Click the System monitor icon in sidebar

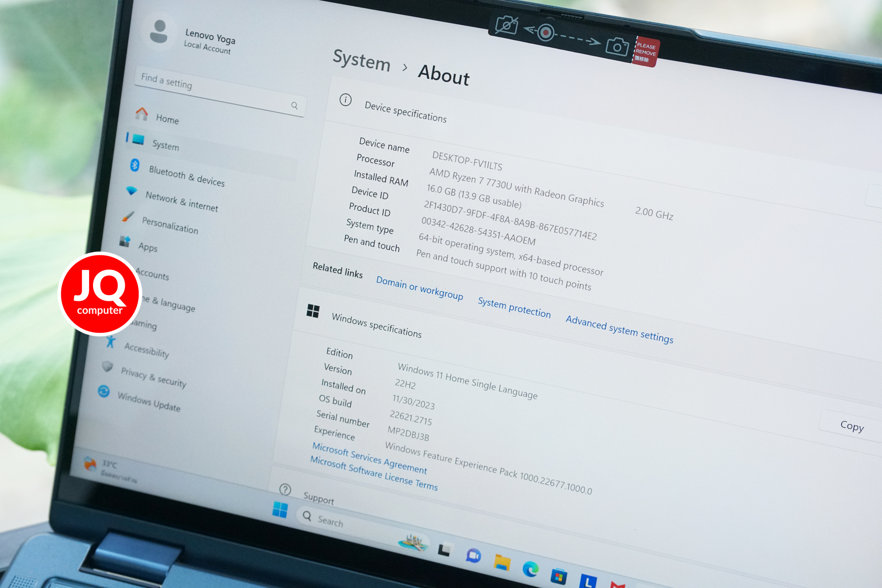[138, 140]
